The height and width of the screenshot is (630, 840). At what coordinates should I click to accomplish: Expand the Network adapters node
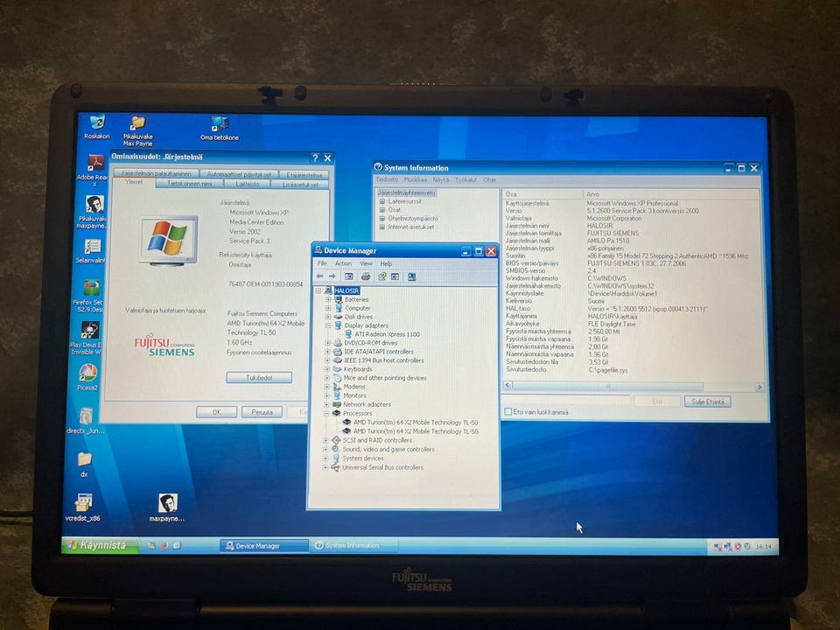[326, 404]
